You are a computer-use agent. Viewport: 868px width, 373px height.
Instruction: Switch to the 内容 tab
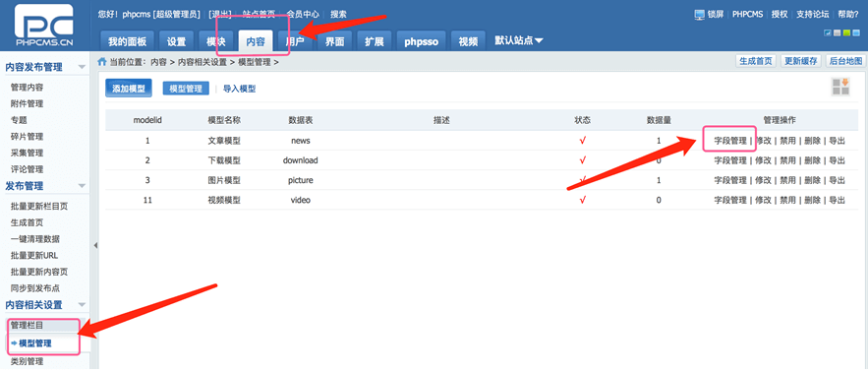pyautogui.click(x=256, y=41)
